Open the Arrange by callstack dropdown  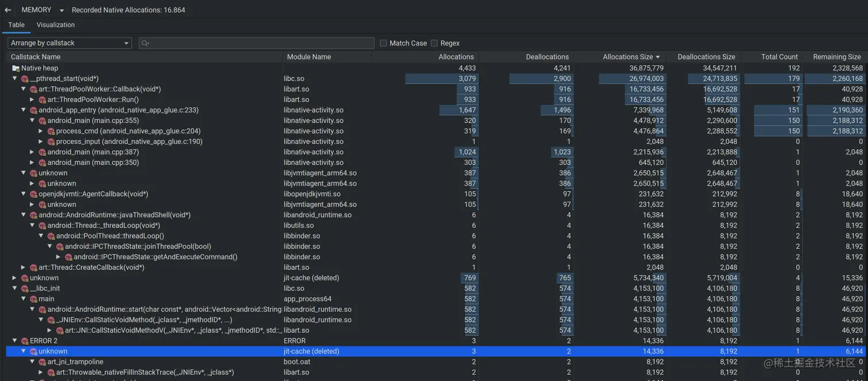pyautogui.click(x=69, y=43)
